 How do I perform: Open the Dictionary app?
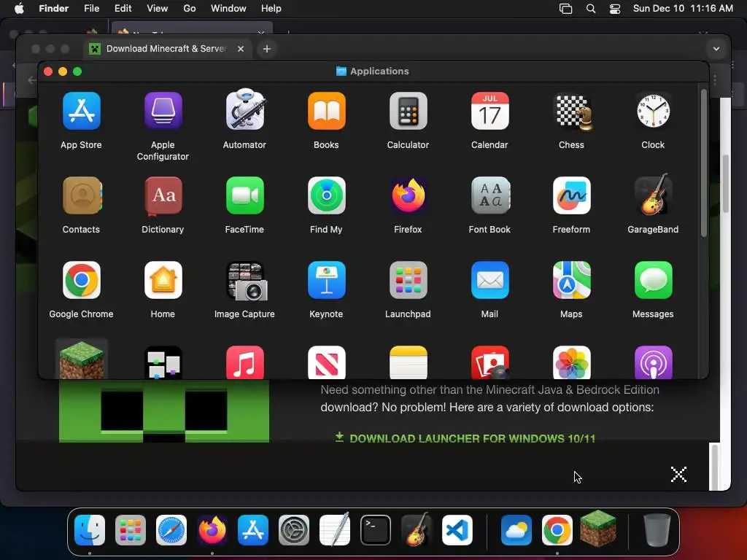click(x=163, y=195)
